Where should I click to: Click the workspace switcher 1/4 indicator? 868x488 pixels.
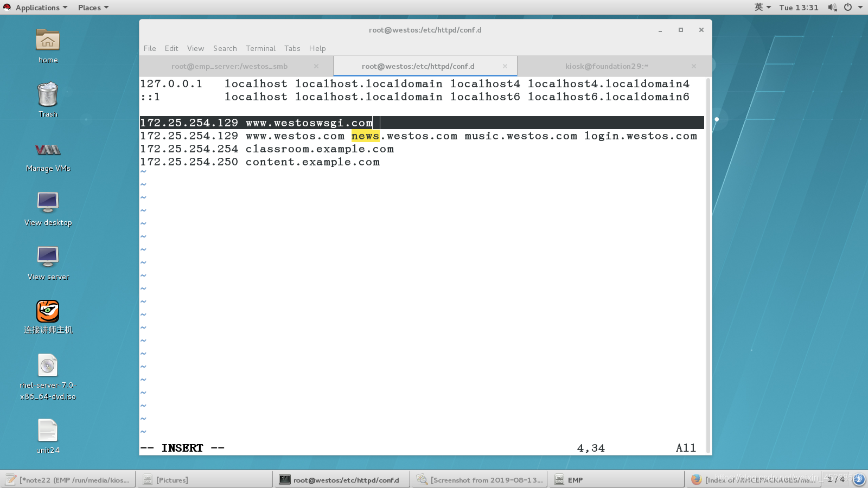pos(836,479)
